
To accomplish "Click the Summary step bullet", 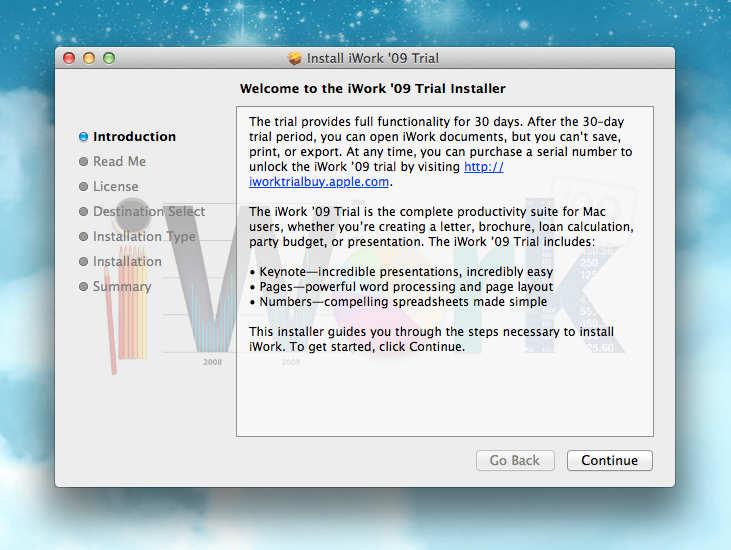I will pos(83,286).
